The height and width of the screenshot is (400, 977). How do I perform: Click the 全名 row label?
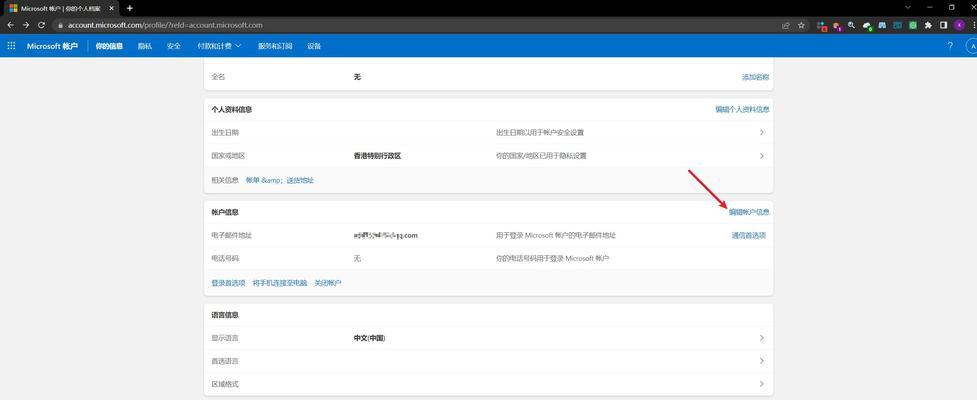[x=218, y=77]
